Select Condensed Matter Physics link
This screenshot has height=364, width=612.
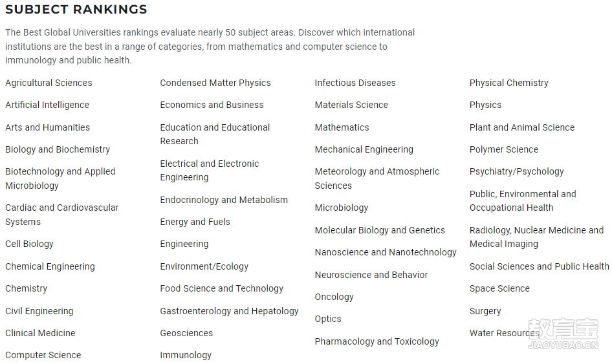tap(215, 83)
